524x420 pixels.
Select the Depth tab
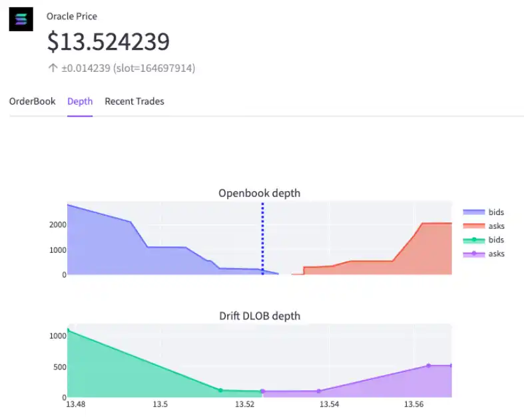(x=80, y=101)
